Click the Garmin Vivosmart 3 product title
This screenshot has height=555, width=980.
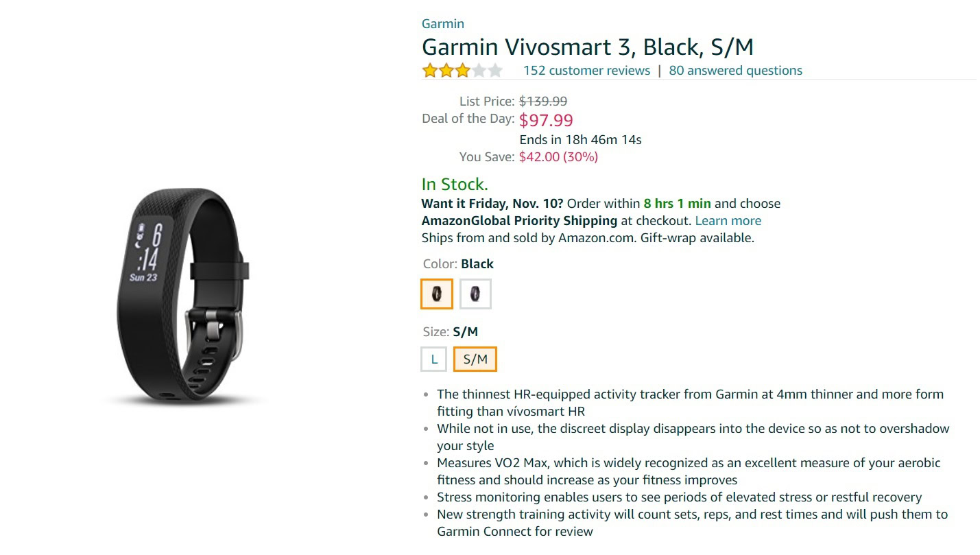coord(587,47)
